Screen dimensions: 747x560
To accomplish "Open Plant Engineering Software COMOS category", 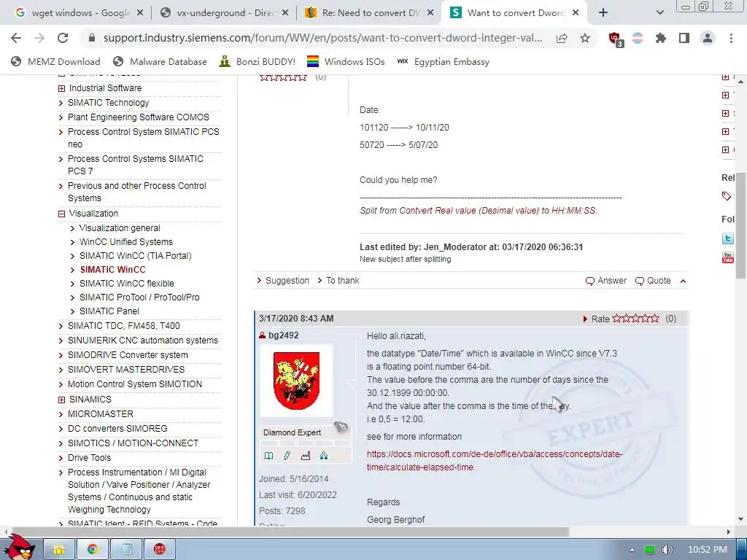I will tap(138, 117).
